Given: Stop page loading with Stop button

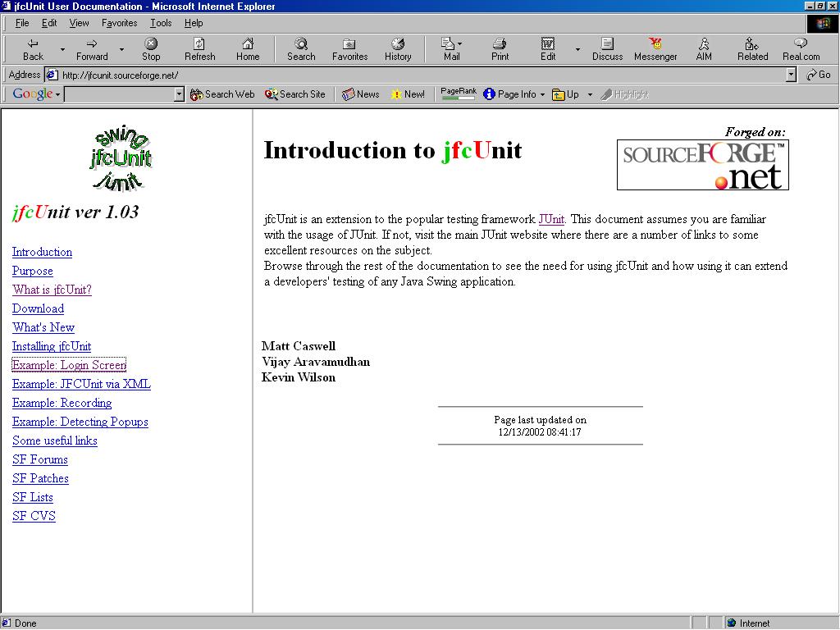Looking at the screenshot, I should (x=151, y=49).
